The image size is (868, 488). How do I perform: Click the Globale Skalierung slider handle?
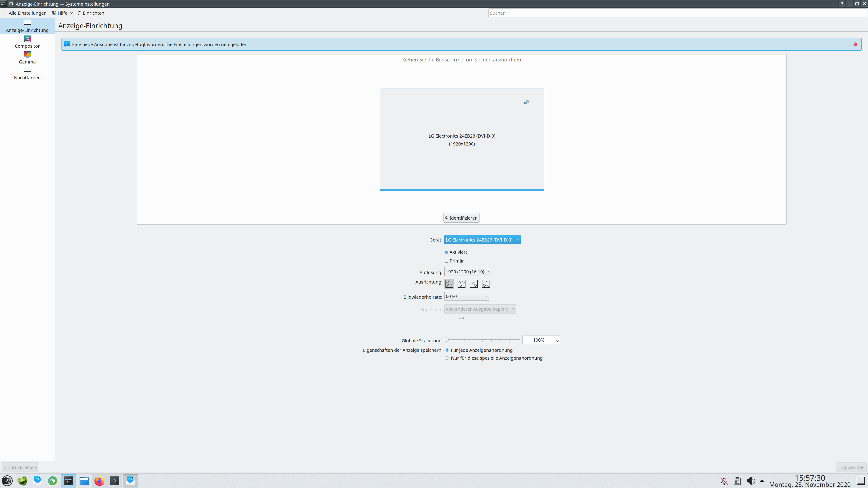click(x=447, y=340)
